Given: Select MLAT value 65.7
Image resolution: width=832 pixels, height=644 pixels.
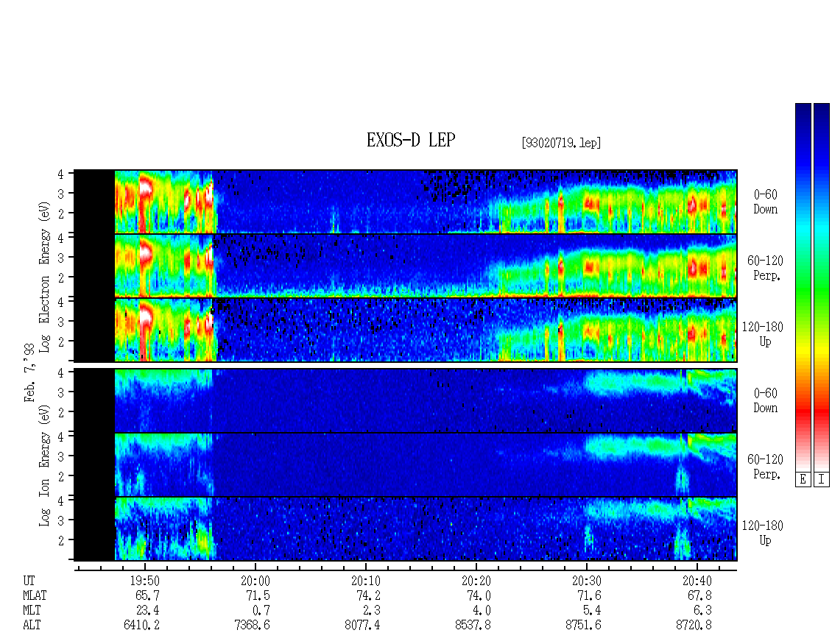Looking at the screenshot, I should (x=148, y=595).
